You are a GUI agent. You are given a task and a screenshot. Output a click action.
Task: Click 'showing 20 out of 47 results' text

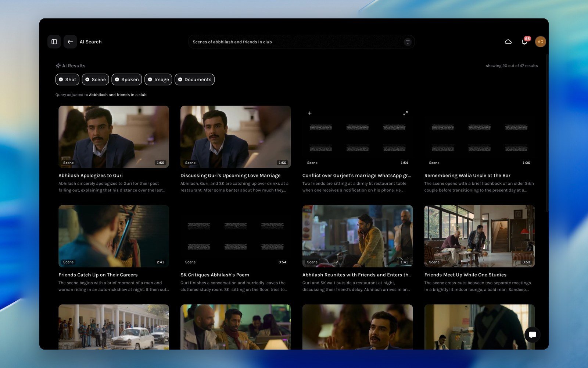coord(512,66)
